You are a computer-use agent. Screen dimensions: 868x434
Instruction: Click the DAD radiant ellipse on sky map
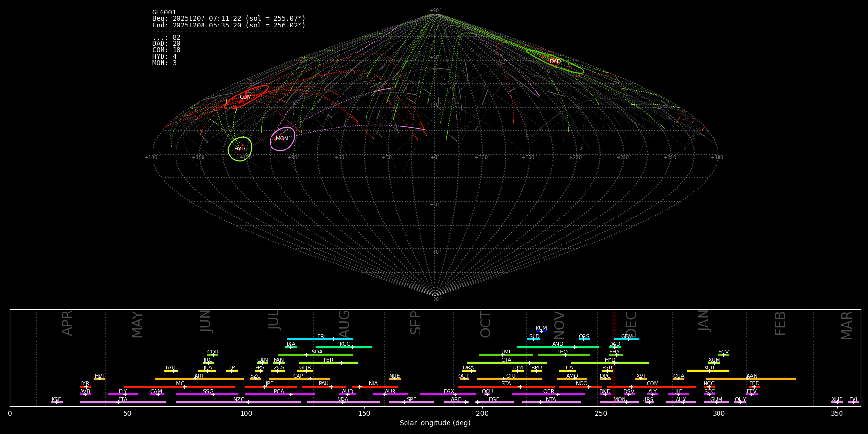tap(555, 61)
